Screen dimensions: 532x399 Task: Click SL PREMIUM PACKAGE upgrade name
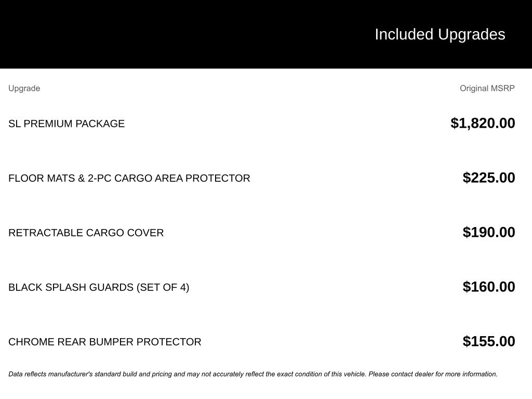pyautogui.click(x=66, y=124)
